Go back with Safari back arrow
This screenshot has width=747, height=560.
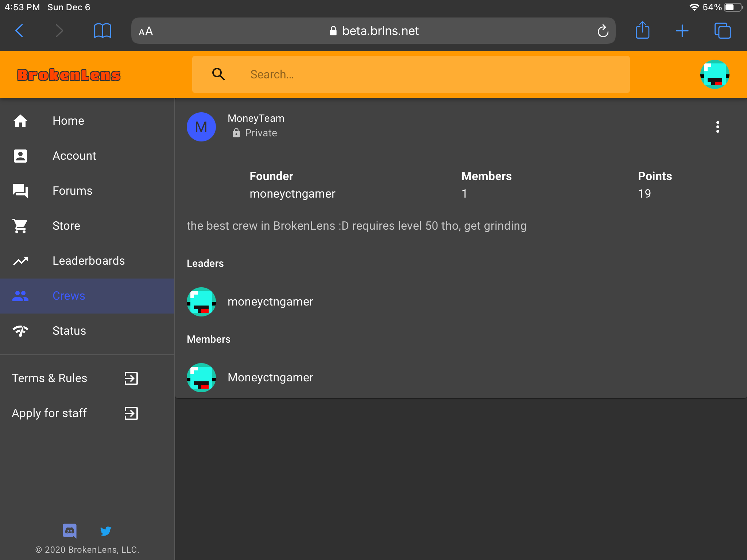[19, 31]
